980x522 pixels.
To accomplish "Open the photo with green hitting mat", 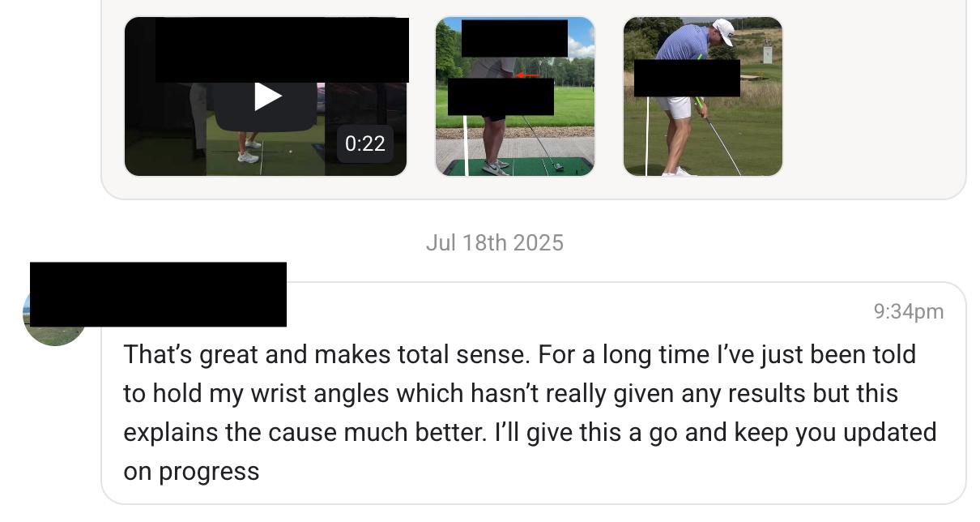I will click(x=515, y=96).
